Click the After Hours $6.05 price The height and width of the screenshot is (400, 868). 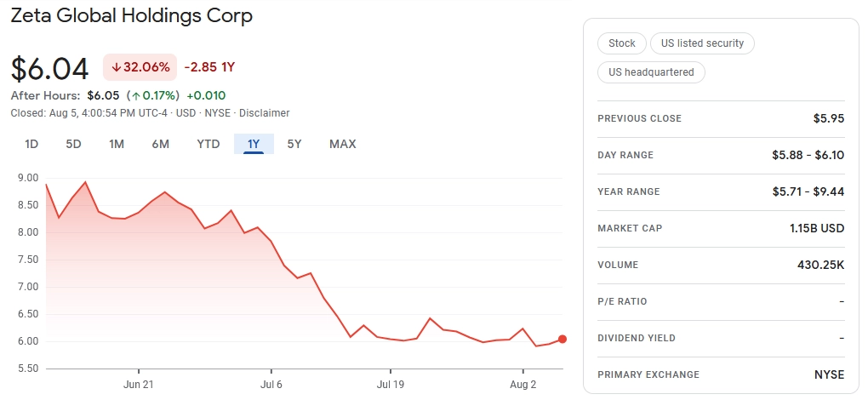point(105,95)
